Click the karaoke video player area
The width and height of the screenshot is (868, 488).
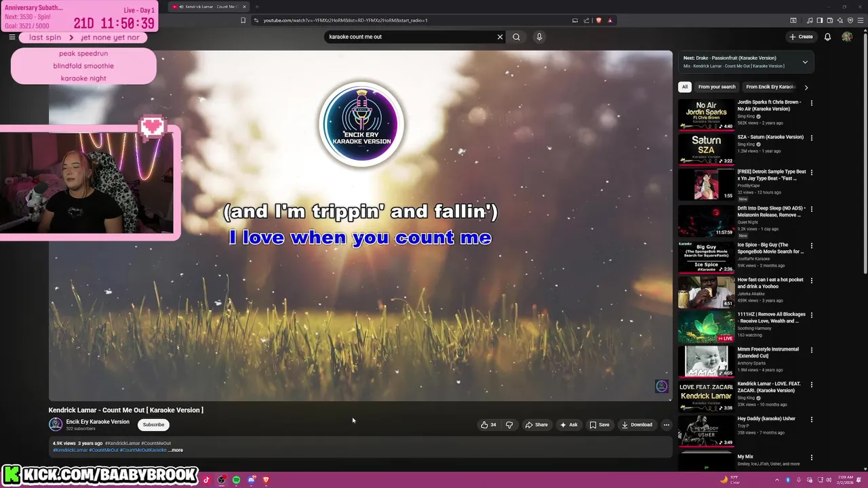click(x=360, y=226)
